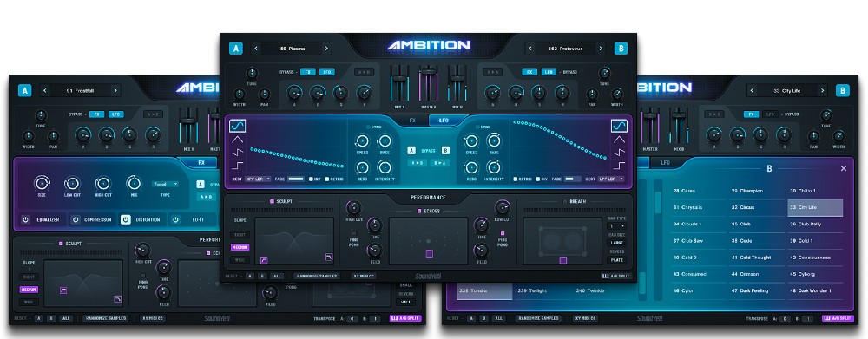The height and width of the screenshot is (339, 868).
Task: Select triangle LFO shape on left side, center window
Action: click(237, 140)
